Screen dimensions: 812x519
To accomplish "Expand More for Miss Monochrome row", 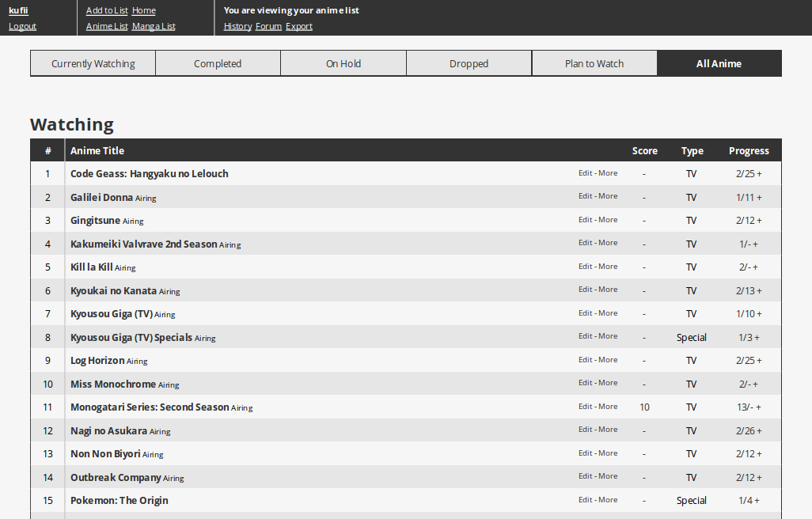I will 608,383.
